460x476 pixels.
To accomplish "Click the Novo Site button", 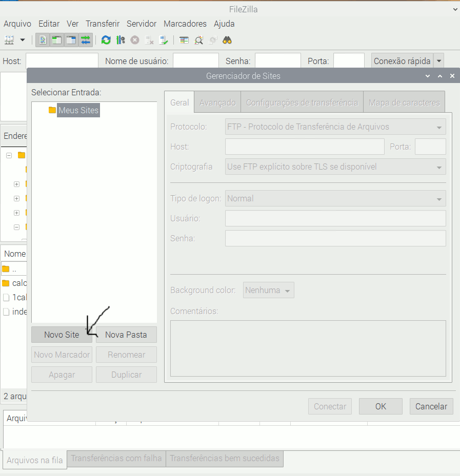I will pos(62,335).
